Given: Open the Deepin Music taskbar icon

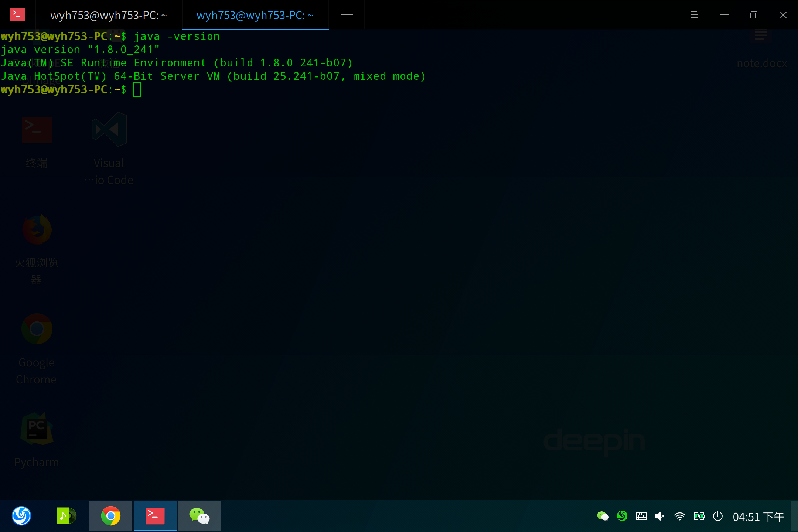Looking at the screenshot, I should pyautogui.click(x=66, y=516).
